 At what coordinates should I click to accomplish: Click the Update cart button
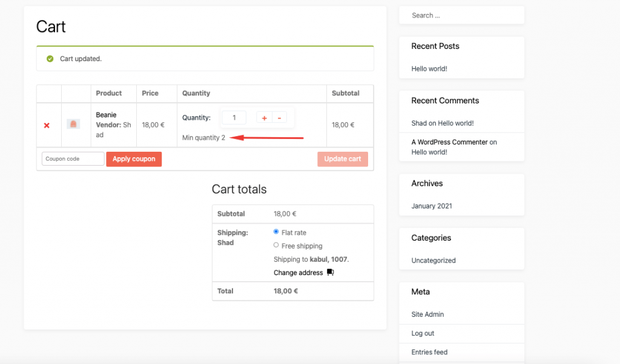coord(343,159)
